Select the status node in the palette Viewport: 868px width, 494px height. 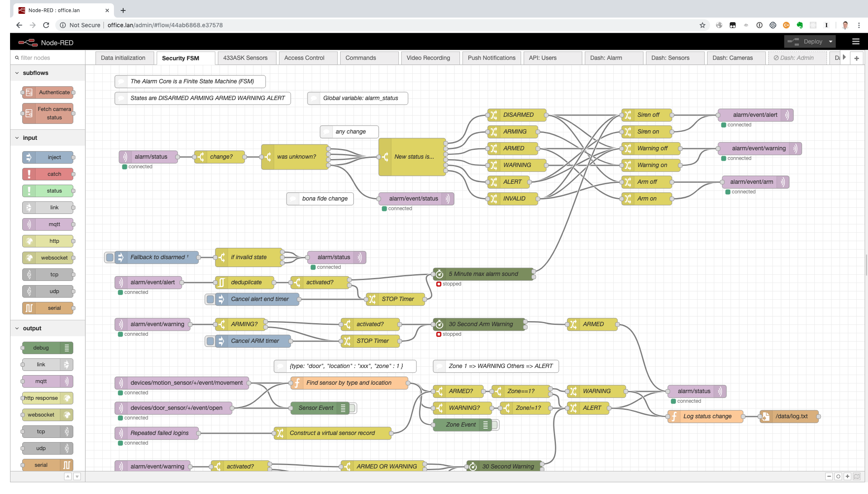(x=48, y=191)
